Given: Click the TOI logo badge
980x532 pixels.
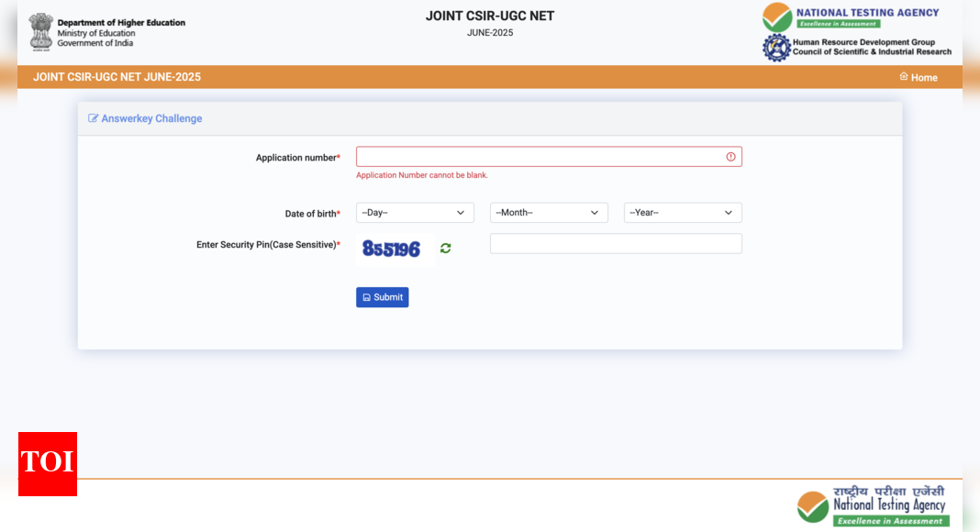Looking at the screenshot, I should (x=48, y=463).
